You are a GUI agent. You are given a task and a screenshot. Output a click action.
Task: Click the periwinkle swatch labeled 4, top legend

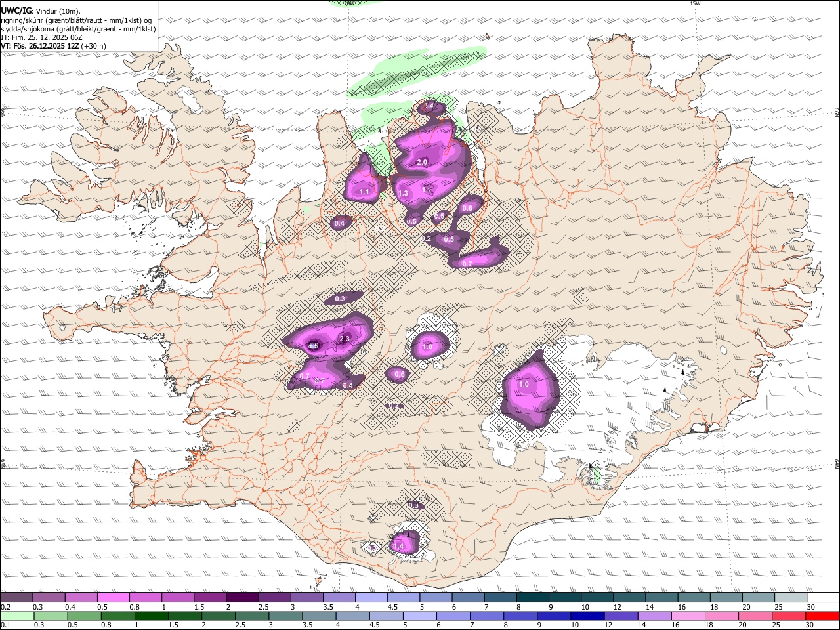(371, 598)
